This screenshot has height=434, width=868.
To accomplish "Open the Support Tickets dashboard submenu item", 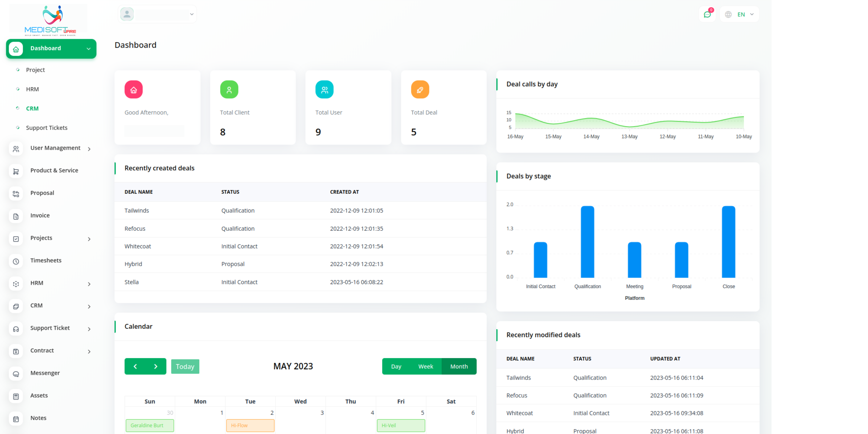I will tap(46, 128).
